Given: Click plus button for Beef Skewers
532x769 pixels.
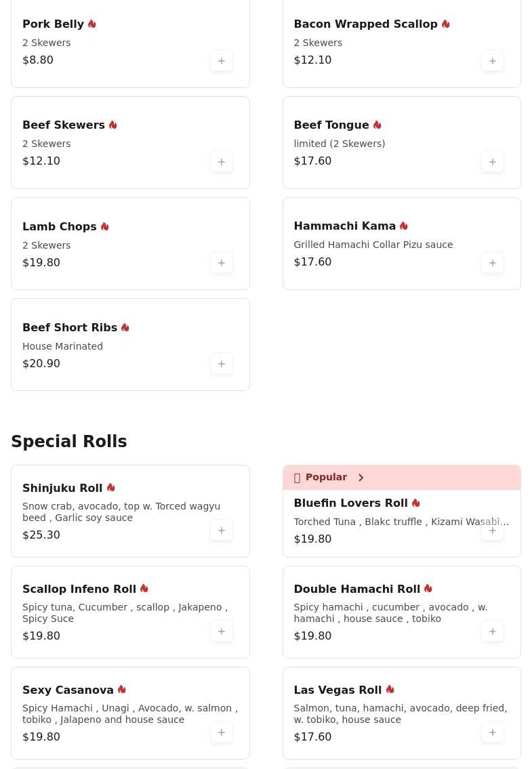Looking at the screenshot, I should point(222,162).
